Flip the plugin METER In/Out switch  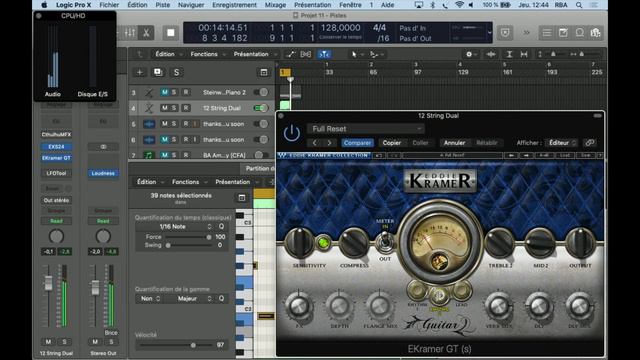click(384, 242)
